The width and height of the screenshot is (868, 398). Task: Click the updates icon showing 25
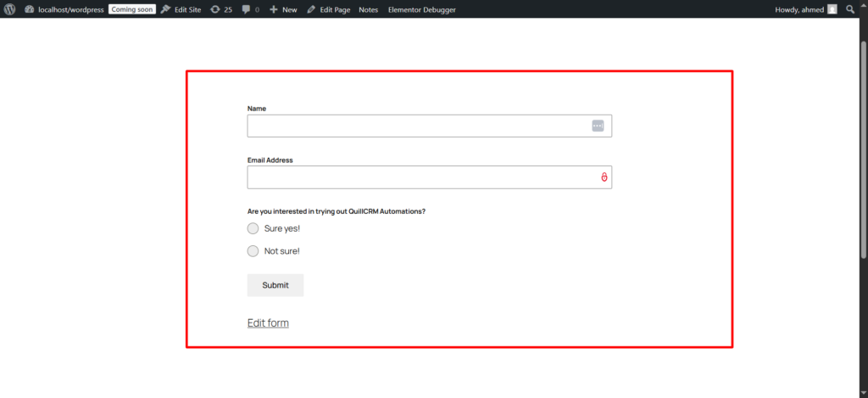[221, 9]
